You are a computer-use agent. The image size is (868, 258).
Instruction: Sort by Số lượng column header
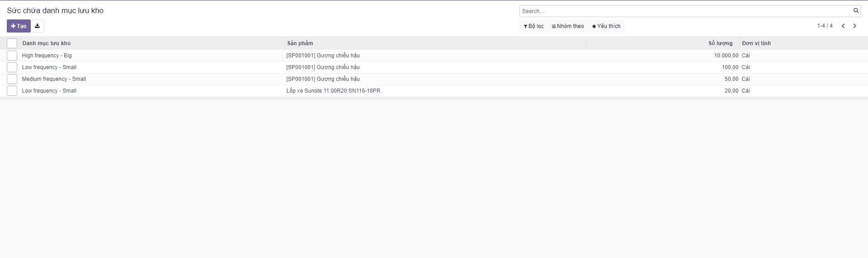click(720, 43)
